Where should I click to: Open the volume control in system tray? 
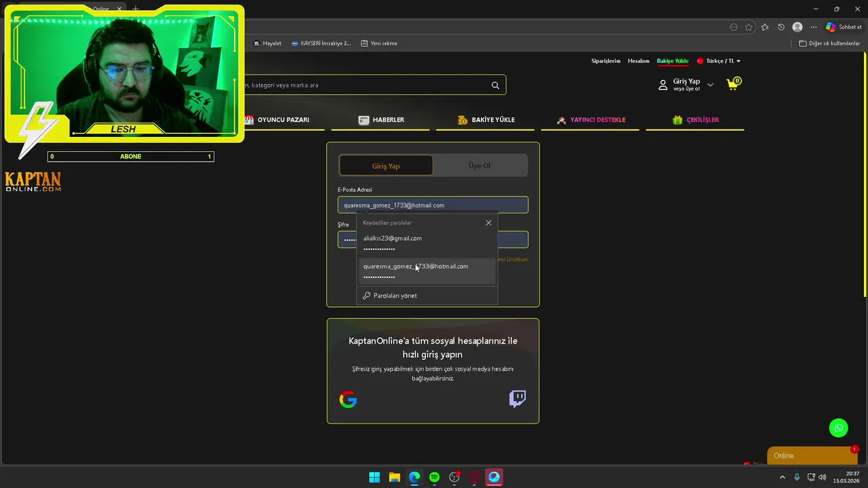pyautogui.click(x=823, y=477)
